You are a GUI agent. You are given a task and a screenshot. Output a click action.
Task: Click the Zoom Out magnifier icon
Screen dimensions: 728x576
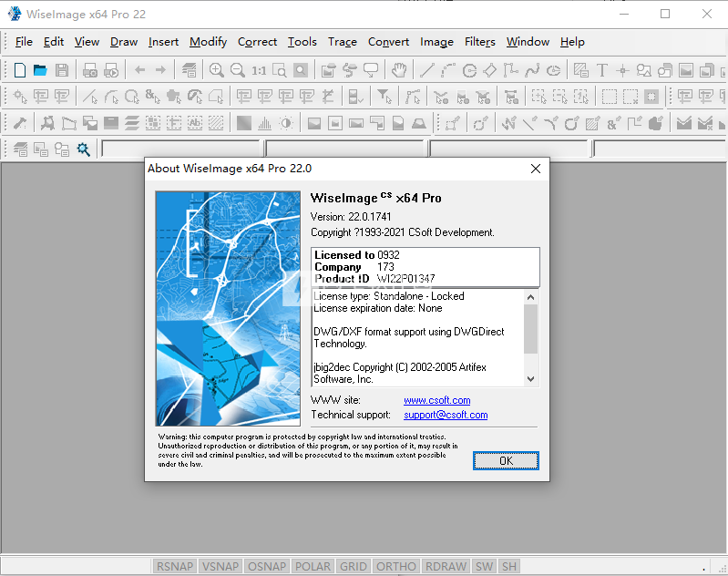click(x=238, y=70)
